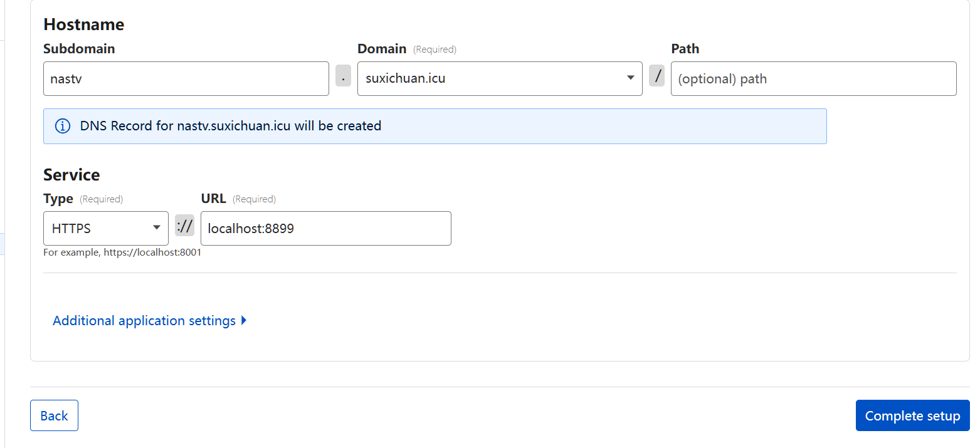Click the slash separator badge before Path
The height and width of the screenshot is (448, 980).
(656, 76)
